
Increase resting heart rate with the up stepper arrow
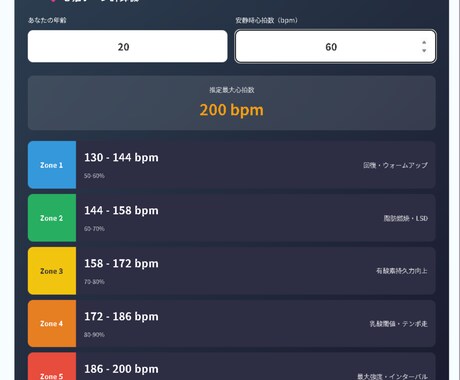424,43
